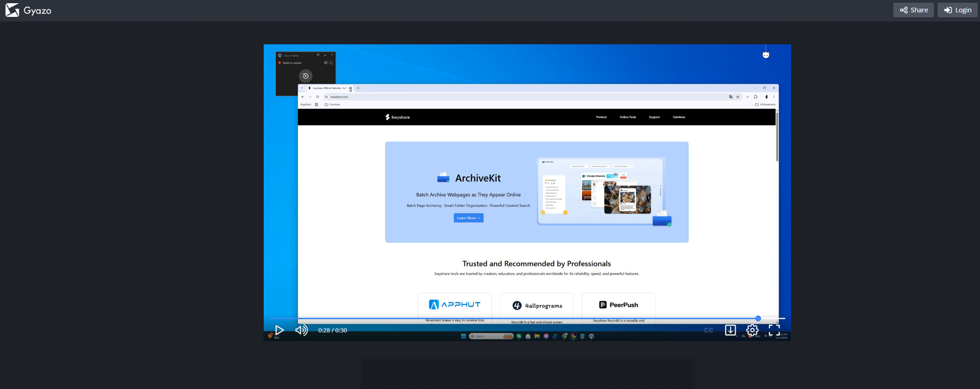Open the Gyazo home logo
Screen dimensions: 980x389
pos(28,10)
